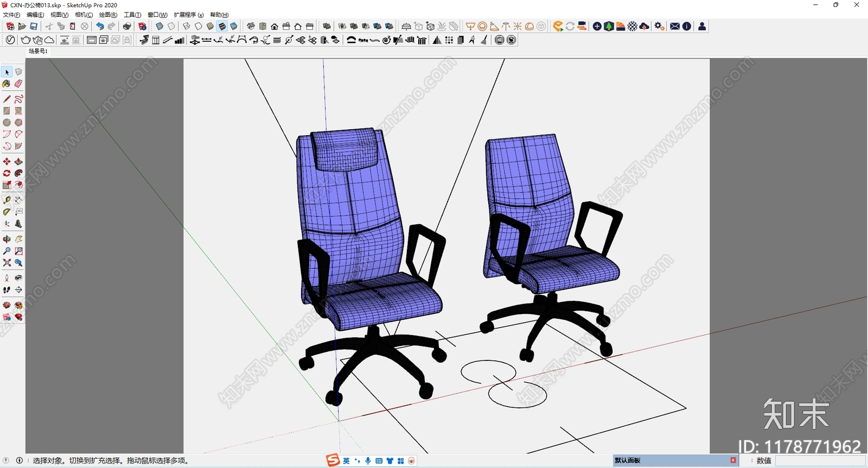Switch to Shaded style
The image size is (868, 468).
(210, 26)
